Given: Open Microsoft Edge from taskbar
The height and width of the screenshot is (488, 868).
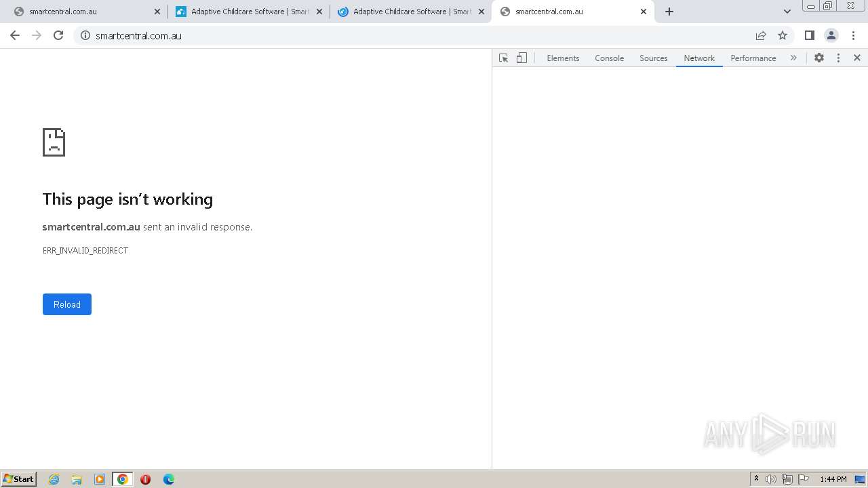Looking at the screenshot, I should coord(169,479).
